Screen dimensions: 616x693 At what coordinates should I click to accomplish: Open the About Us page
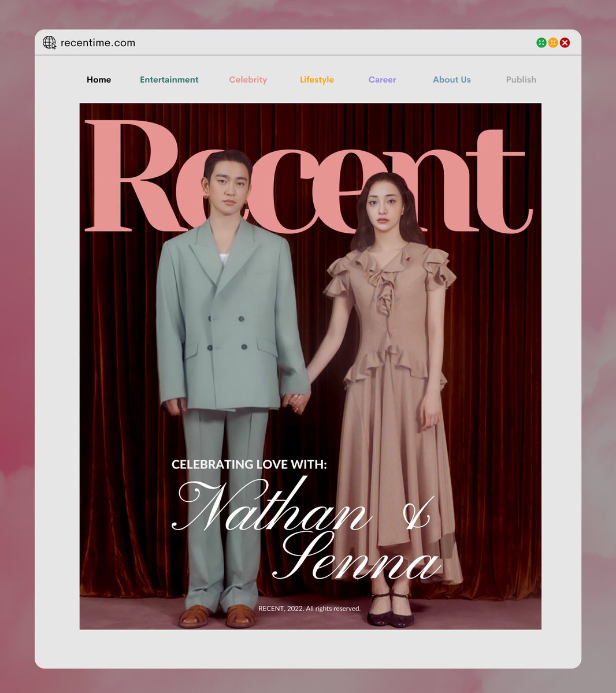[452, 80]
